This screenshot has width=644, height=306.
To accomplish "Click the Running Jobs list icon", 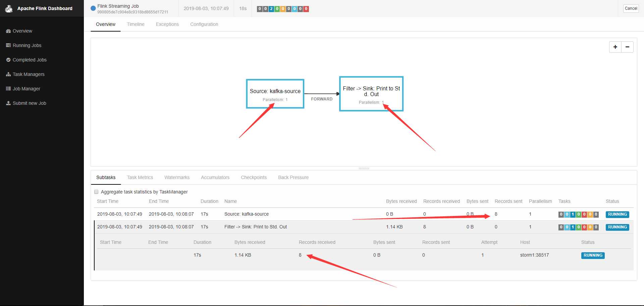I will pyautogui.click(x=8, y=45).
